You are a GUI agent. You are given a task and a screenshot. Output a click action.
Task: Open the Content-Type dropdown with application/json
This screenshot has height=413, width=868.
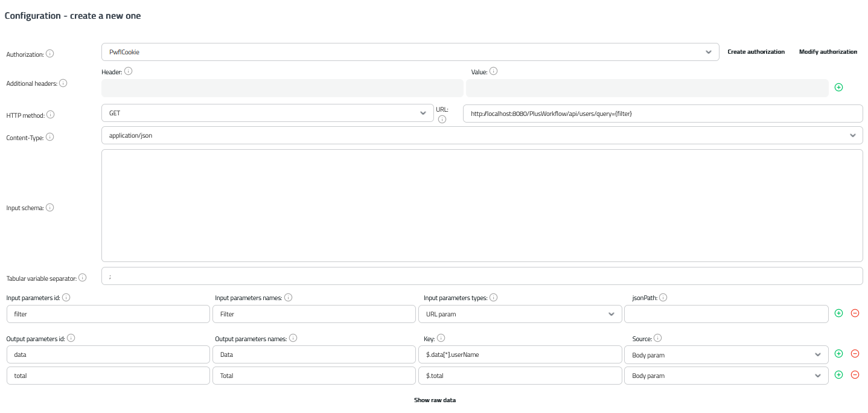pyautogui.click(x=482, y=135)
